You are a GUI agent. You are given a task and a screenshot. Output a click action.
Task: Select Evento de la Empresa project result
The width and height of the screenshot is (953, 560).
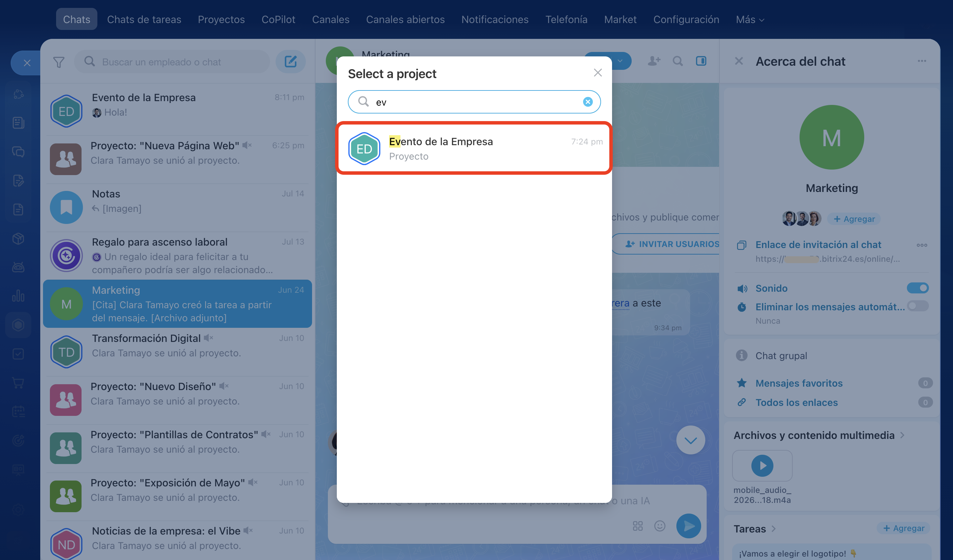(x=474, y=148)
